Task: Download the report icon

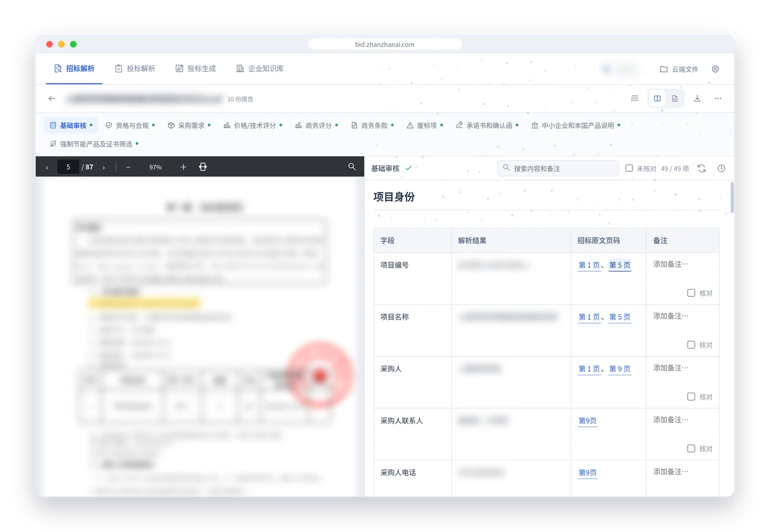Action: 697,99
